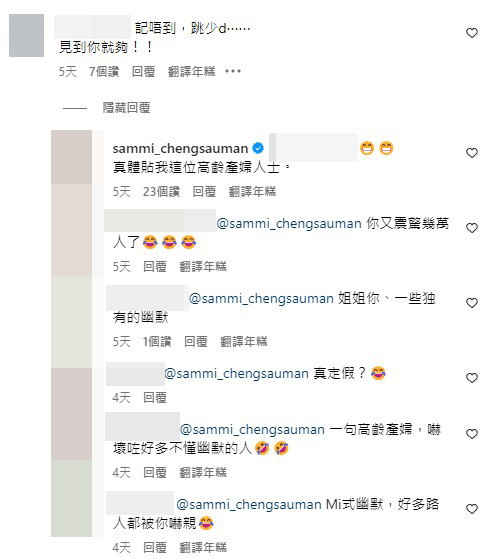Like the '真定假？' reply with heart
Image resolution: width=482 pixels, height=559 pixels.
click(x=472, y=378)
